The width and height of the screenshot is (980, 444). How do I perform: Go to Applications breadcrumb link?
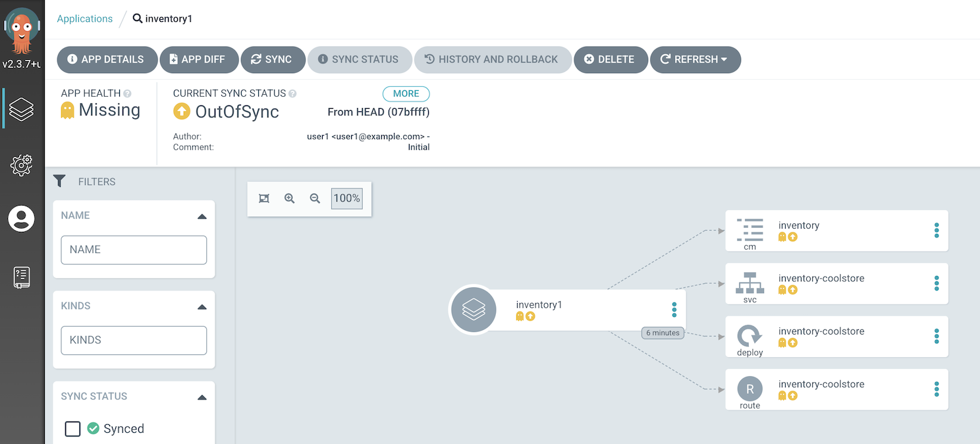click(x=85, y=18)
